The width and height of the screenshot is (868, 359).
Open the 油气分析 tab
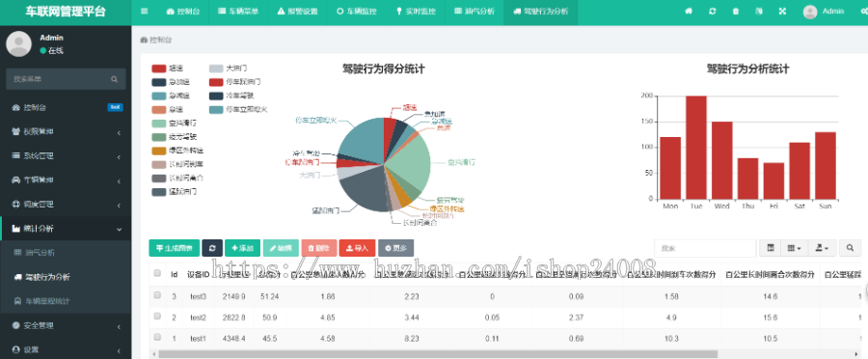click(474, 11)
